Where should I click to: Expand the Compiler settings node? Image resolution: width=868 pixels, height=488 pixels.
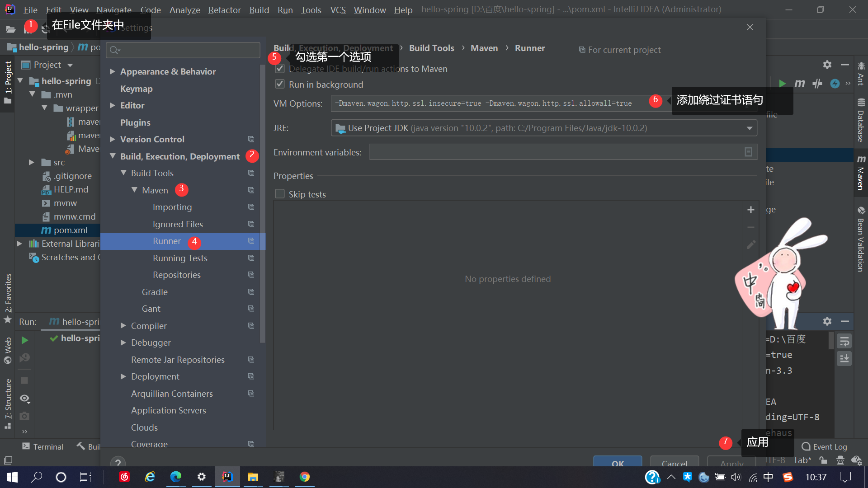click(123, 326)
